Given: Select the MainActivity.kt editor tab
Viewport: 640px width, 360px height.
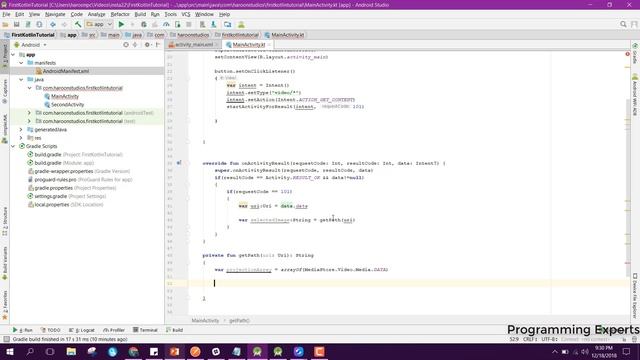Looking at the screenshot, I should click(x=248, y=44).
